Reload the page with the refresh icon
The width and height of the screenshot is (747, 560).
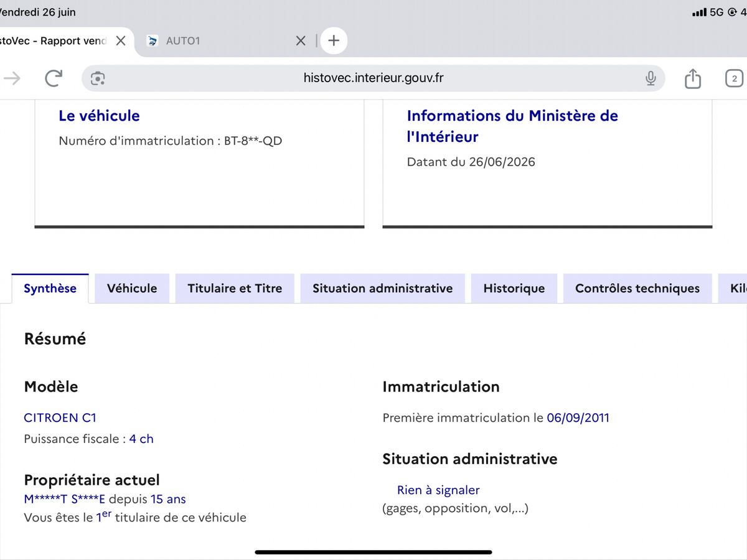click(54, 78)
